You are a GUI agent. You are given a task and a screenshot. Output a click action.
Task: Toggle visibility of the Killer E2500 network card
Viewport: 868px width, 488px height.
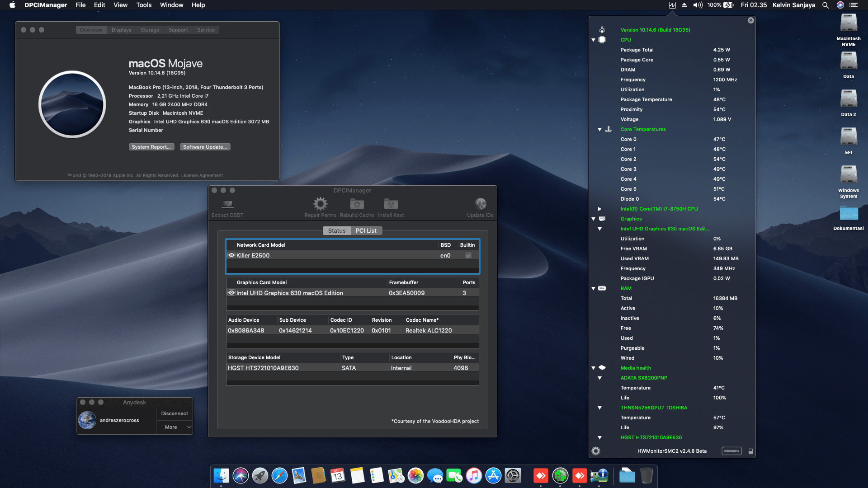[231, 255]
